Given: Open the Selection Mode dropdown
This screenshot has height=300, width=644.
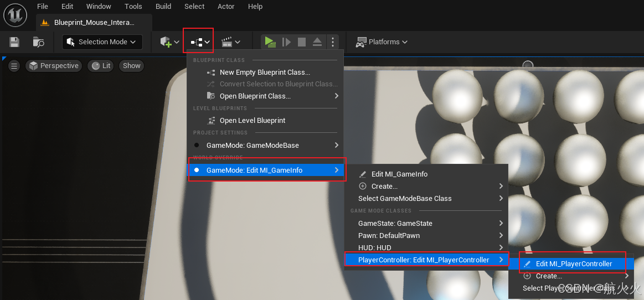Looking at the screenshot, I should pos(102,42).
